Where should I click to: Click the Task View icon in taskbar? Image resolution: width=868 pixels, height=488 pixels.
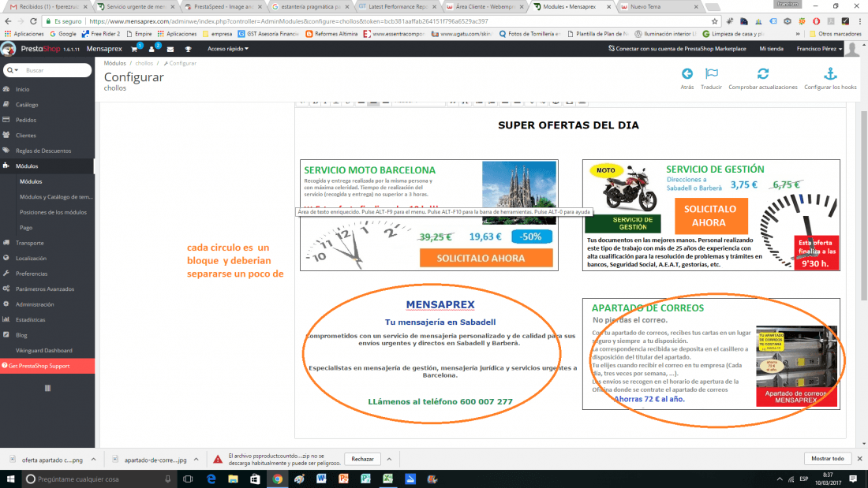click(x=188, y=479)
